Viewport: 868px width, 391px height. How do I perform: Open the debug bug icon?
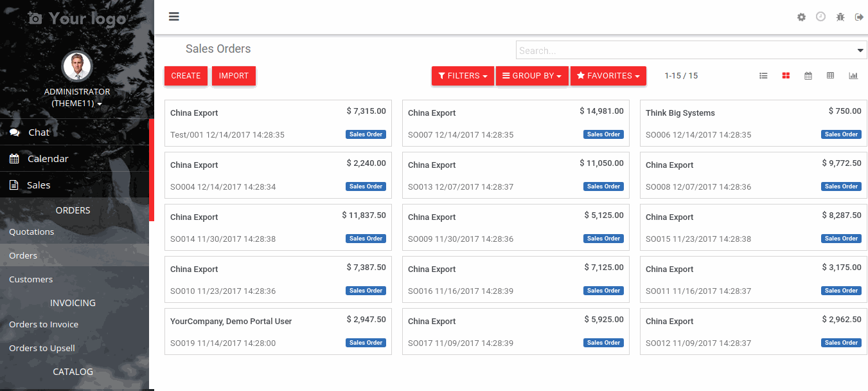point(840,17)
